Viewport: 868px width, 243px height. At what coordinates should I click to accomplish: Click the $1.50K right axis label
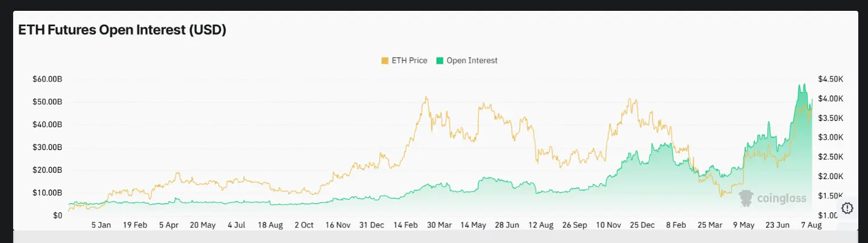click(x=831, y=196)
